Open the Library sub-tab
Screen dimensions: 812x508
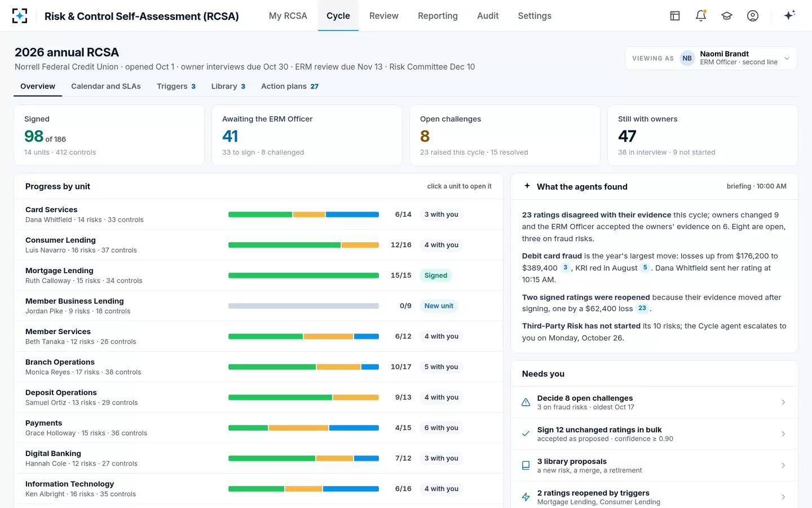(x=228, y=86)
